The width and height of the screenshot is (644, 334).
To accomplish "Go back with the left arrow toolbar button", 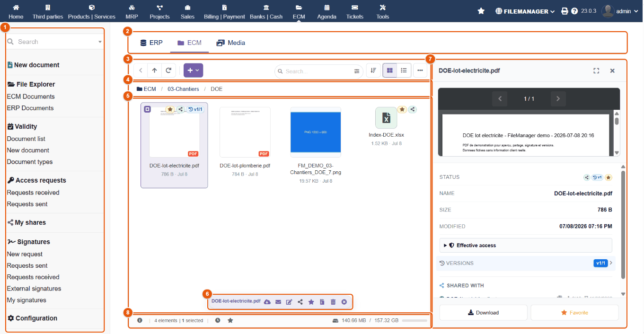I will click(141, 70).
